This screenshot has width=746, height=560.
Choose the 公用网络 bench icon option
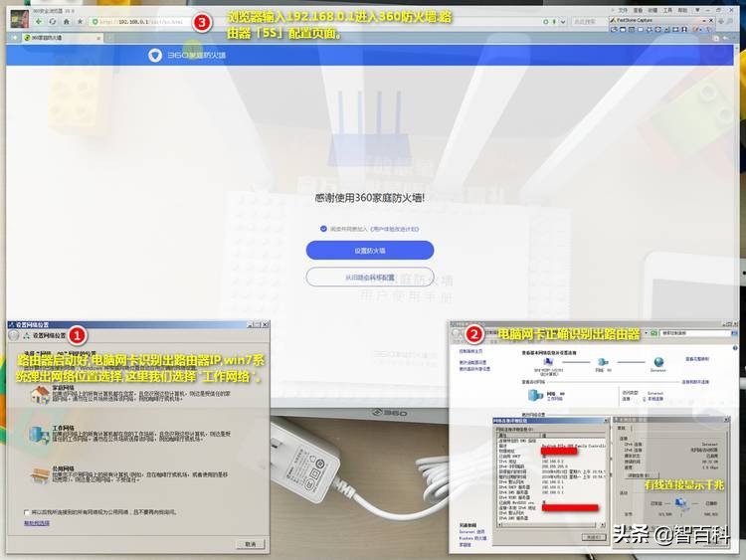tap(40, 474)
